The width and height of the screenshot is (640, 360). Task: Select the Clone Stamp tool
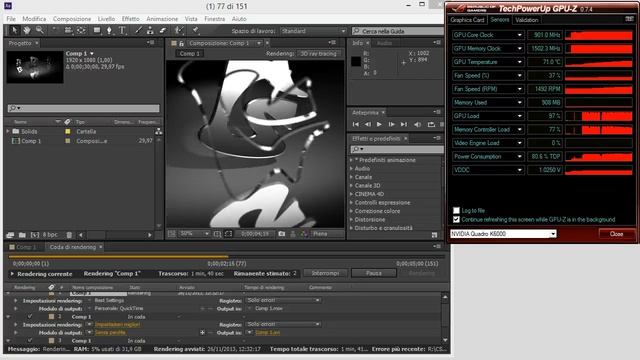pyautogui.click(x=150, y=30)
